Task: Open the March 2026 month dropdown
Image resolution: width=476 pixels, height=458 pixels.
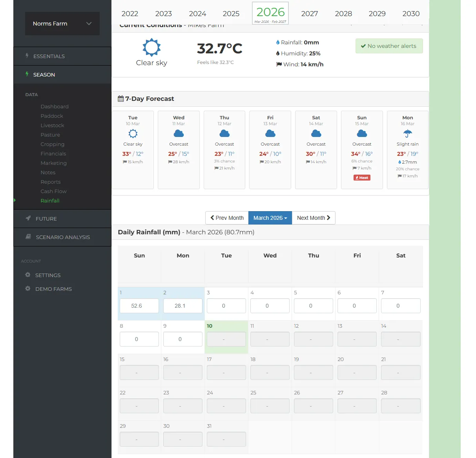Action: click(x=270, y=218)
